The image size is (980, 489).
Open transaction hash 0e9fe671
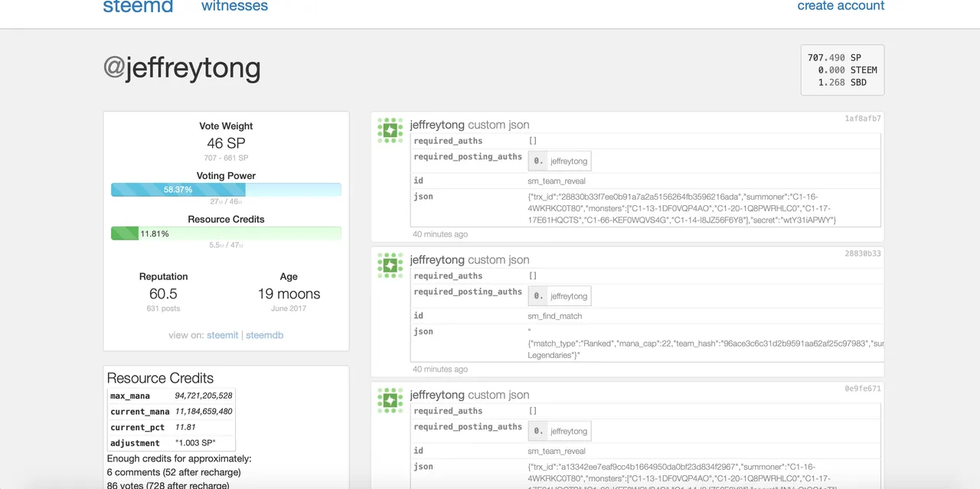pos(863,389)
